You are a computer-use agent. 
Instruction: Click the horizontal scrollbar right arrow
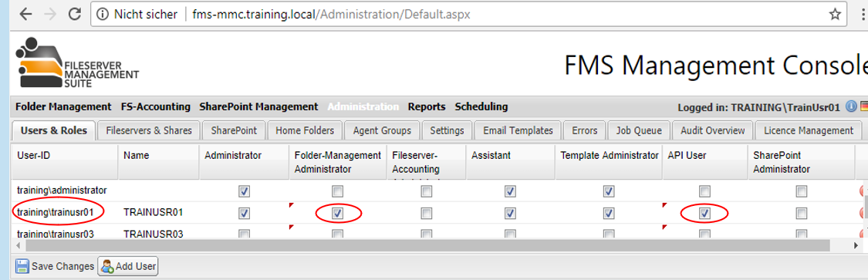(857, 245)
